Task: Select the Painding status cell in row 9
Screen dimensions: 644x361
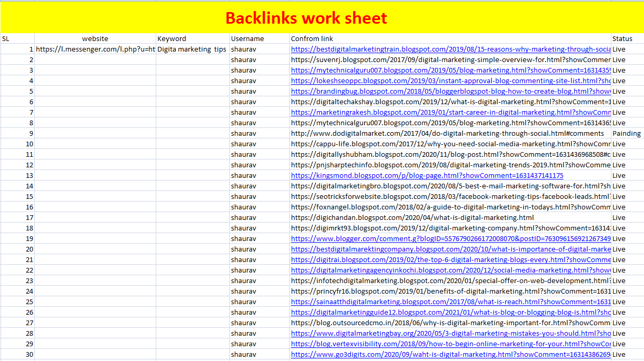Action: [x=626, y=133]
